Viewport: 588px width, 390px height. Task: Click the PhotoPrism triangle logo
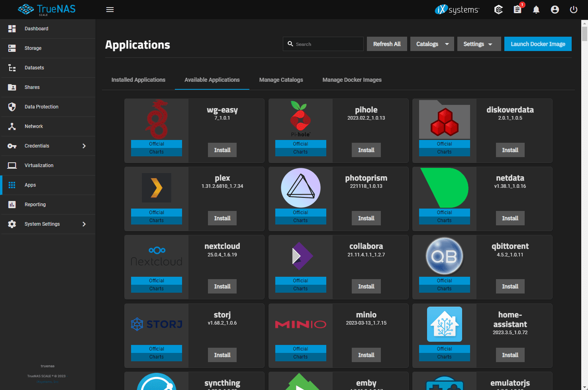pyautogui.click(x=301, y=188)
